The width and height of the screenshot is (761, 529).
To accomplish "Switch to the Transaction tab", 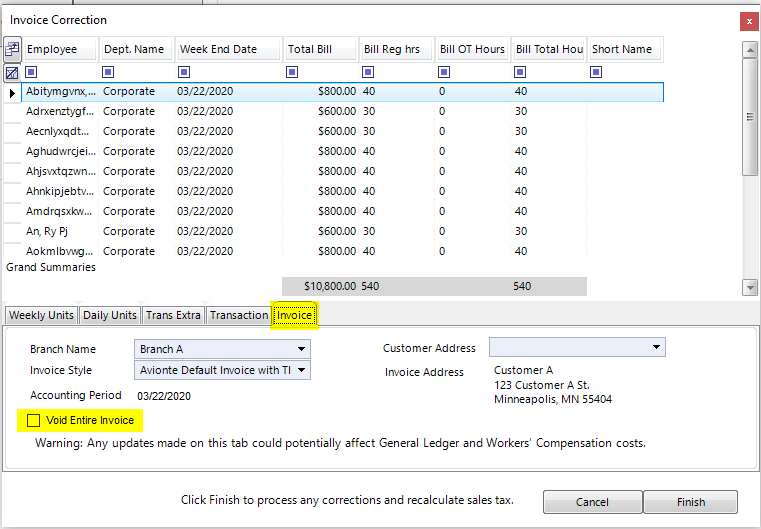I will tap(239, 315).
